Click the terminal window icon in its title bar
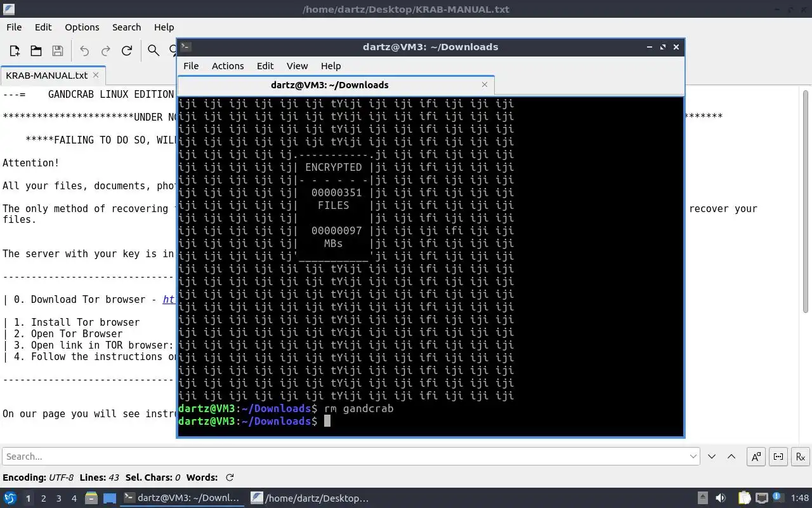The width and height of the screenshot is (812, 508). point(185,46)
